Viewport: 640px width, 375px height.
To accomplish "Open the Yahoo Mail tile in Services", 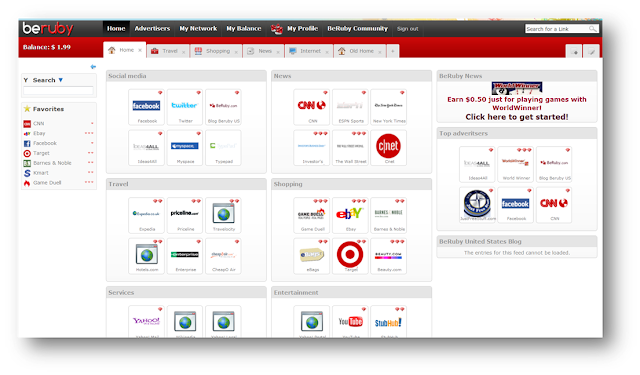I will coord(147,322).
